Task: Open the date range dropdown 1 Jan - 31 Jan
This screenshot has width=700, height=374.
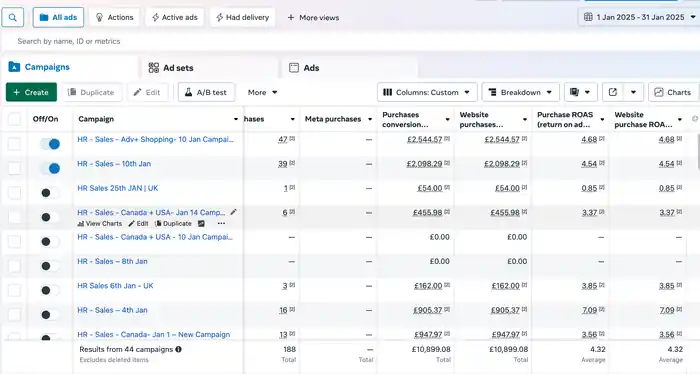Action: point(640,17)
